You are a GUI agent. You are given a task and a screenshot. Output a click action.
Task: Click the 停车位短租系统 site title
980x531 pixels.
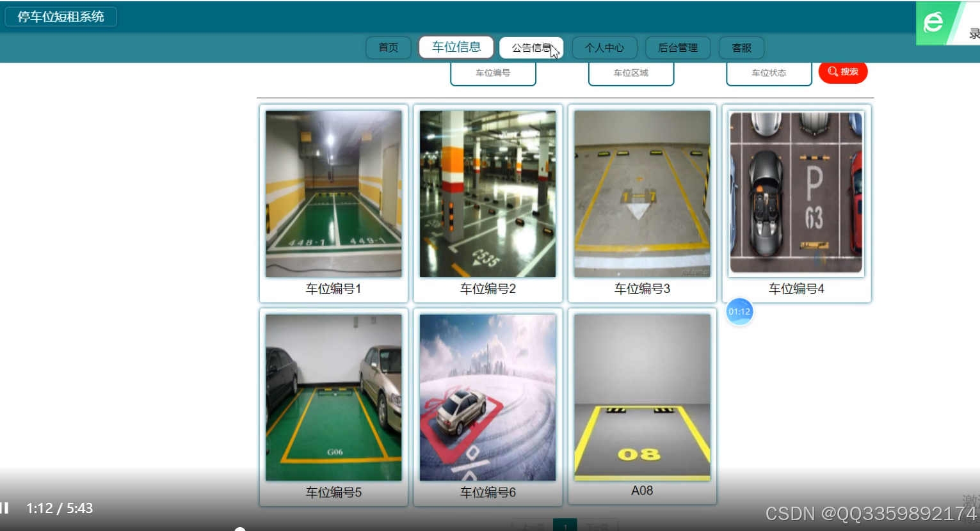[x=61, y=17]
